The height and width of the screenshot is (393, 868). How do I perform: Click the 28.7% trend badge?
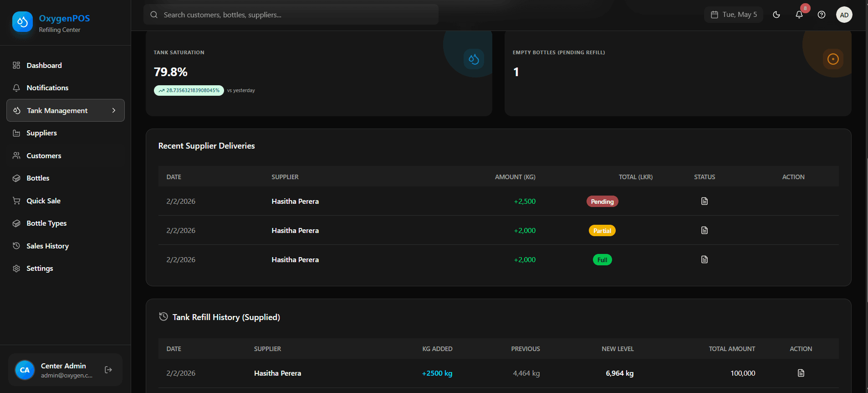(189, 90)
